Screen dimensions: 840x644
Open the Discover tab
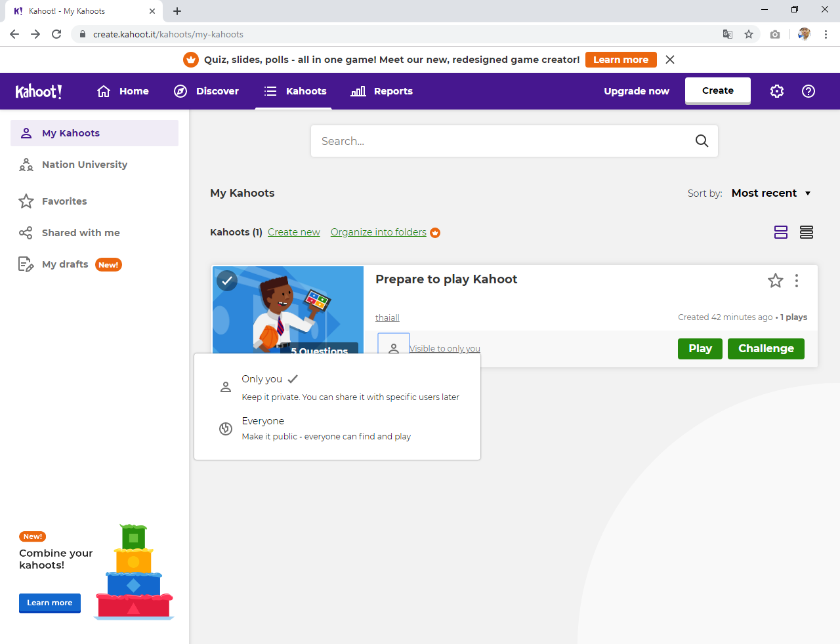pyautogui.click(x=206, y=91)
